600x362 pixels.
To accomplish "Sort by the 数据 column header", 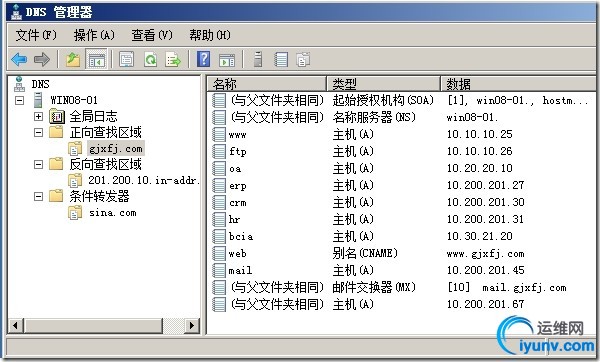I will 518,83.
